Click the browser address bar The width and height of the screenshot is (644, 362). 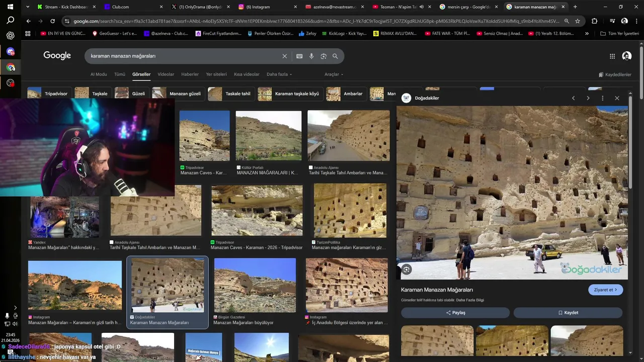click(x=316, y=21)
